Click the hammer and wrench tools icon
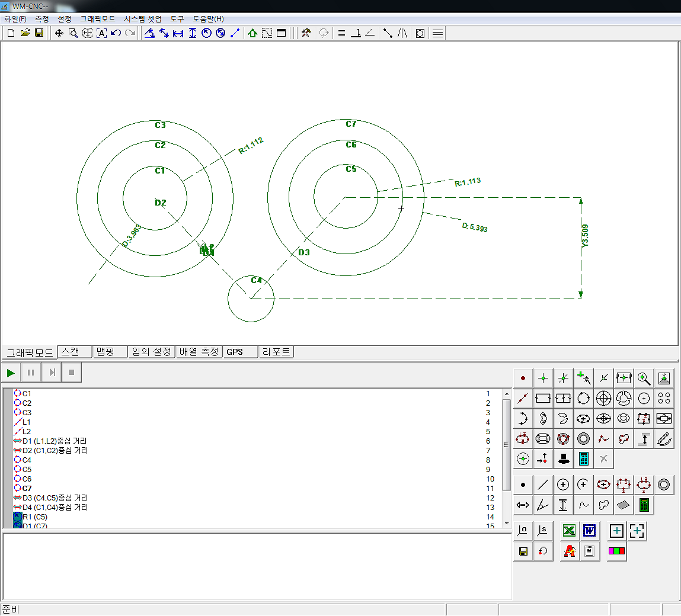 click(x=306, y=33)
